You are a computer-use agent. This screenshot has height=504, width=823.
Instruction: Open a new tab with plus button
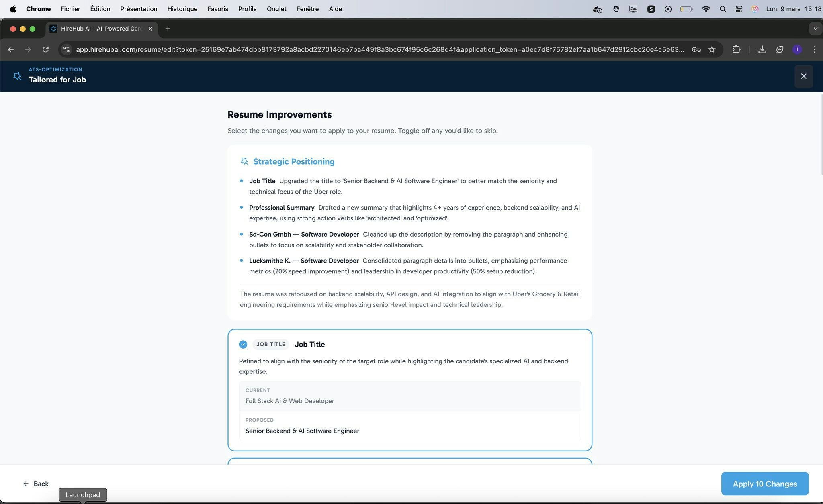pos(168,29)
